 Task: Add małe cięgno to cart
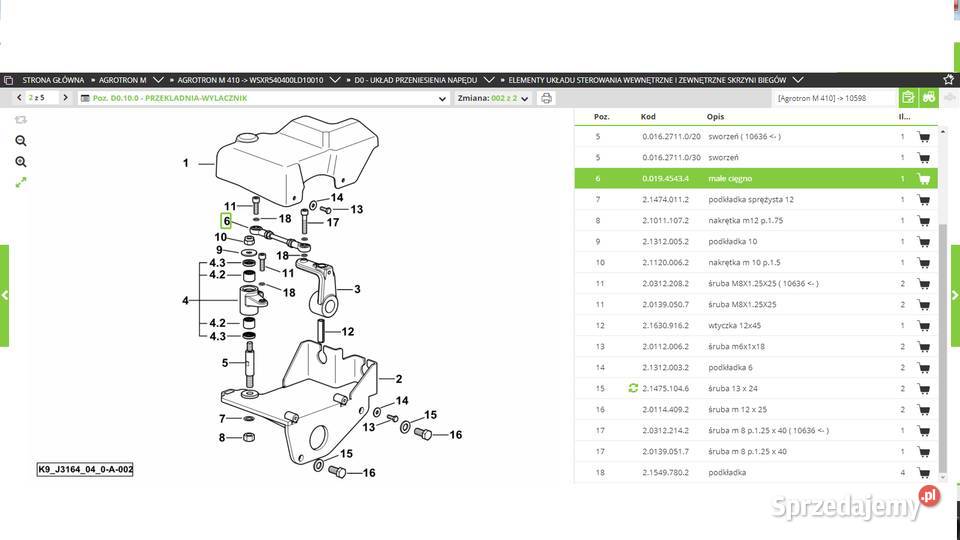point(923,179)
